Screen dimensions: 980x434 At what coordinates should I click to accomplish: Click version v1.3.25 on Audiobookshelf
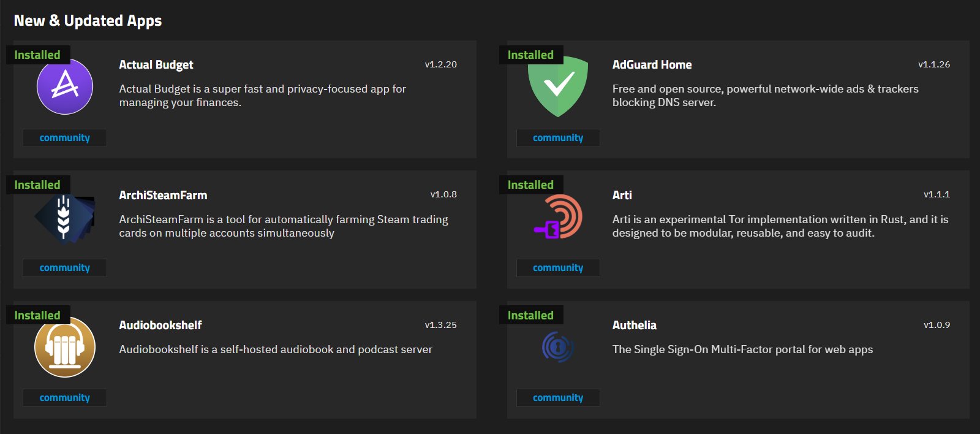pos(441,325)
